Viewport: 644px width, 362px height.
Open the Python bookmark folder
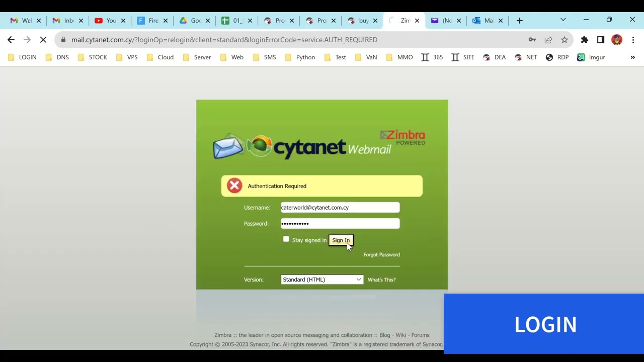click(x=300, y=57)
